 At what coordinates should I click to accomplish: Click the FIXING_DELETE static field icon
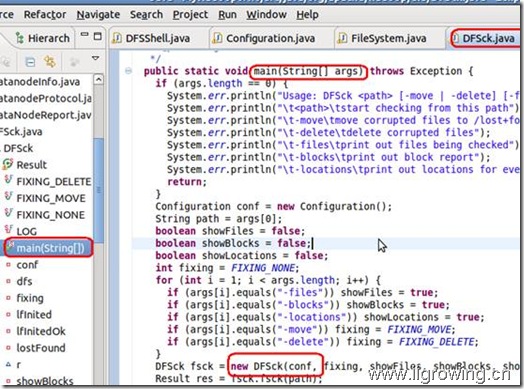(8, 180)
